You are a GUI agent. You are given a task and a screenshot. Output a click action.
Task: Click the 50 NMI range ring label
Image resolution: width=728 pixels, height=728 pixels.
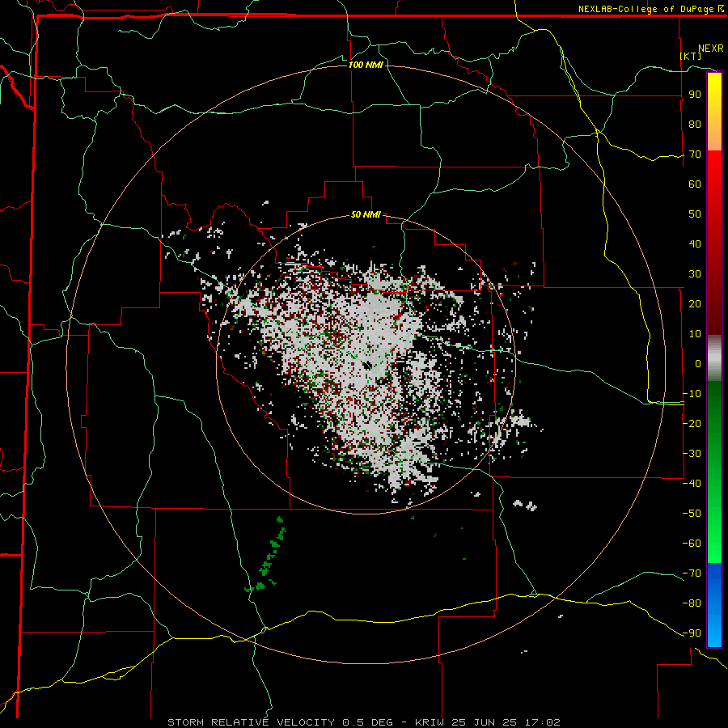coord(366,214)
